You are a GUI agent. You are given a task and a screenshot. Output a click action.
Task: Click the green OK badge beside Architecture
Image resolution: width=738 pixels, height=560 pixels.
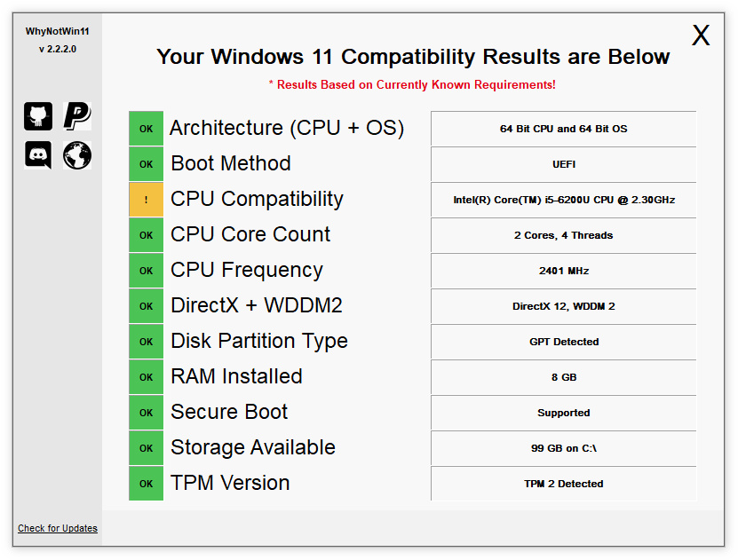tap(146, 129)
